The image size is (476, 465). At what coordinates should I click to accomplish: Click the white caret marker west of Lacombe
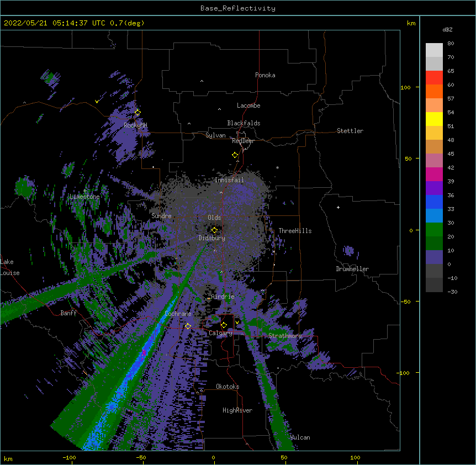[219, 109]
